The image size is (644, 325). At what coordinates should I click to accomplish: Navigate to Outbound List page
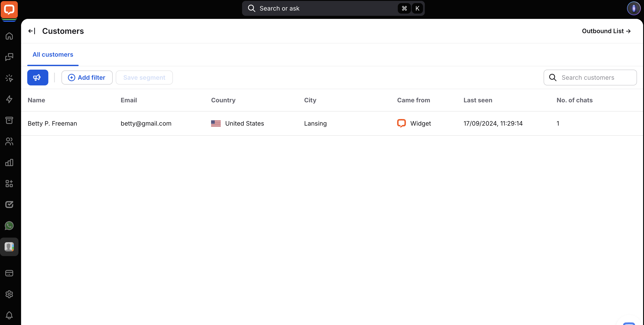click(x=606, y=31)
